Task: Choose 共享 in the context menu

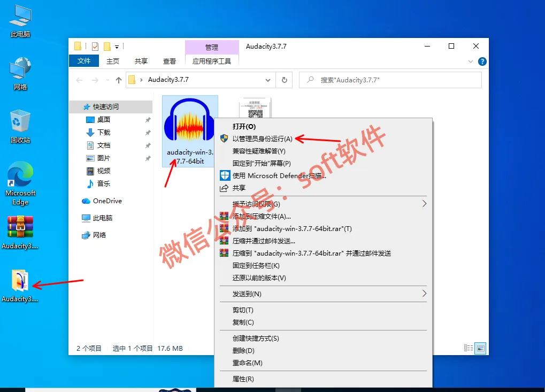Action: point(323,188)
